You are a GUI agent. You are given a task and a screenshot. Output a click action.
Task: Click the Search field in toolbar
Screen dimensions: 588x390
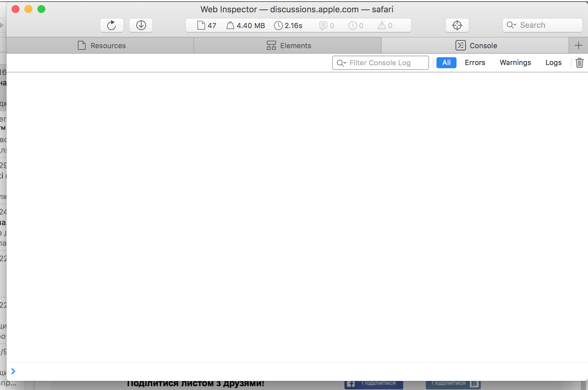pos(542,25)
